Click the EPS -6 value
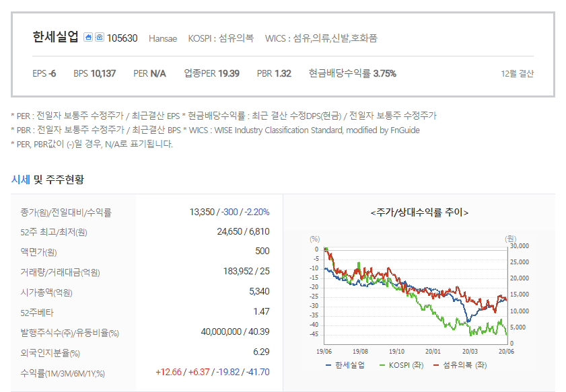566x392 pixels. click(x=44, y=73)
